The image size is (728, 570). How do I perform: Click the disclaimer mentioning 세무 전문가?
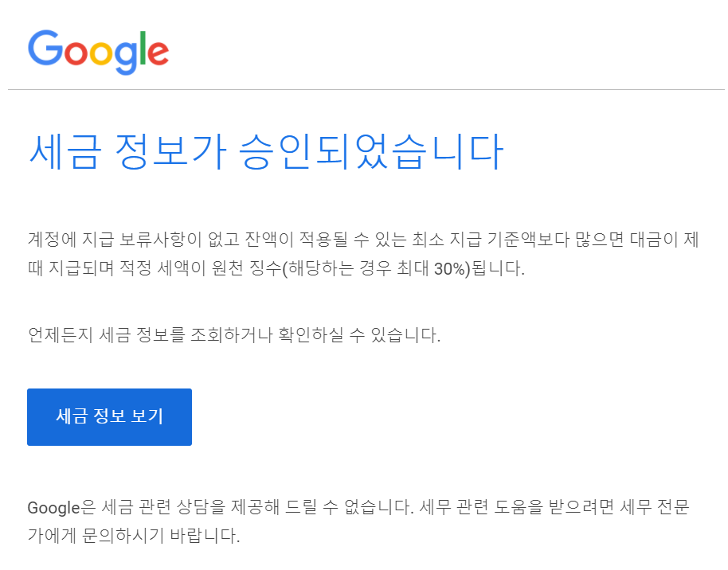click(x=358, y=521)
